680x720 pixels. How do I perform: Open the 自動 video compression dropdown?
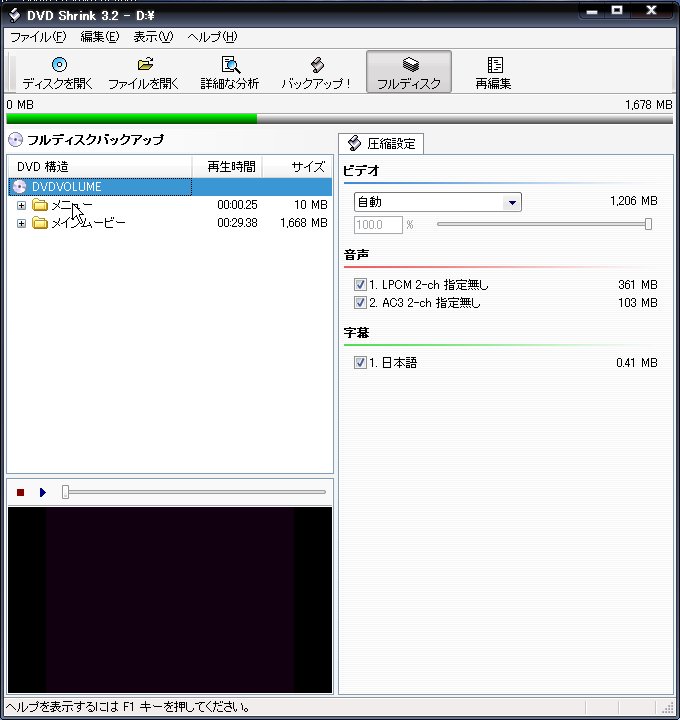(x=511, y=202)
